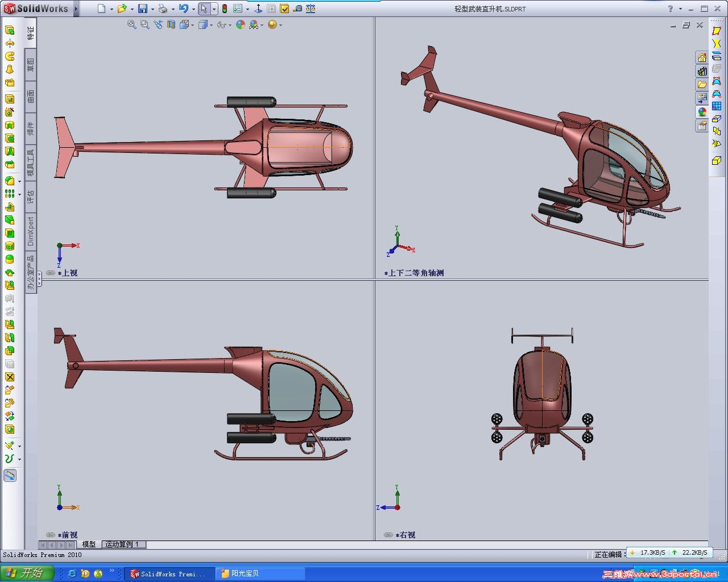Expand the Undo dropdown arrow
Screen dimensions: 728x582
click(193, 9)
